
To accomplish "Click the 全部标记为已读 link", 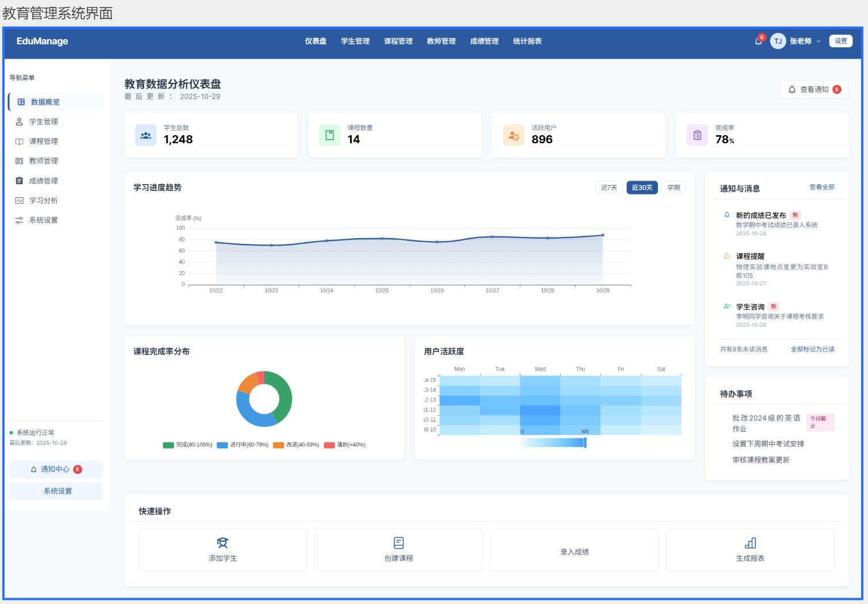I will tap(812, 349).
